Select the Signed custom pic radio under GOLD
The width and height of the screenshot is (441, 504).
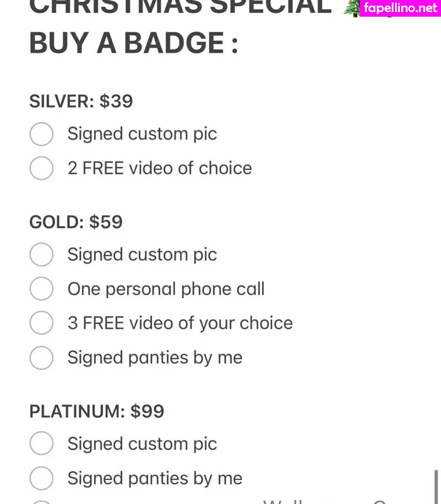point(41,255)
